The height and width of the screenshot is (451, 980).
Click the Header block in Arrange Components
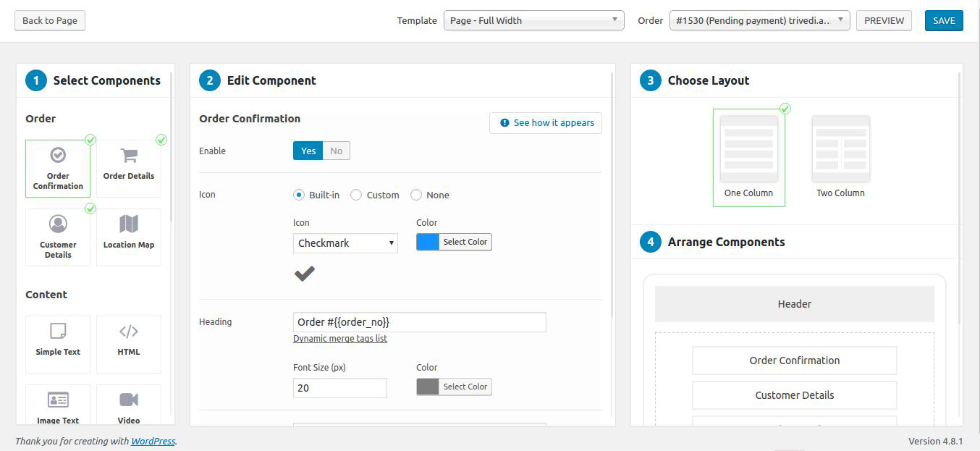click(794, 303)
